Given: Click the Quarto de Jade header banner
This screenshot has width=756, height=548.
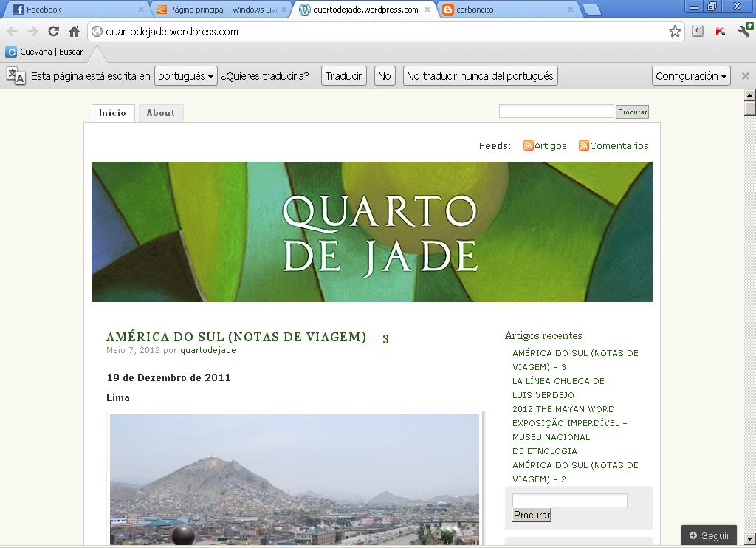Looking at the screenshot, I should [x=372, y=232].
